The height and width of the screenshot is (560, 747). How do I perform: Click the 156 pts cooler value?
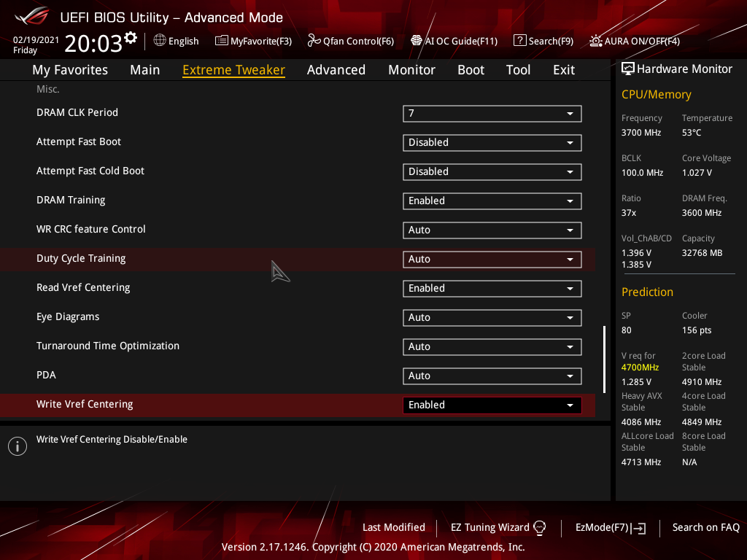pyautogui.click(x=697, y=330)
